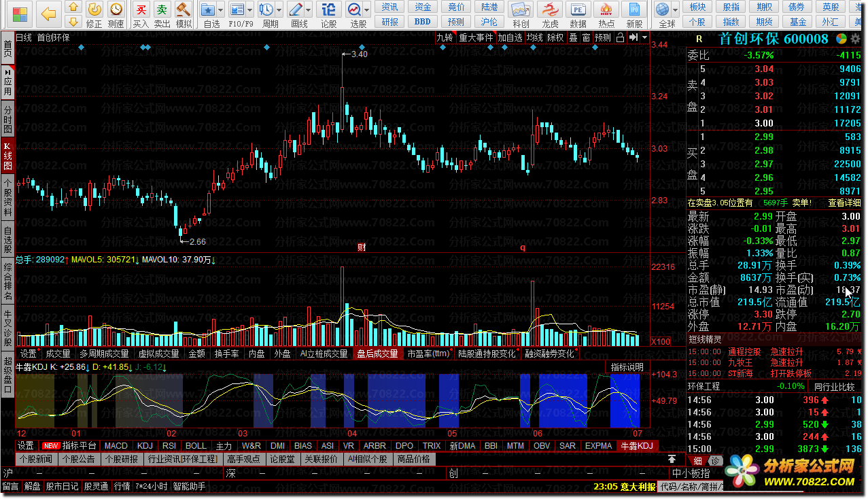Toggle 除权 ex-rights adjustment
868x499 pixels.
(x=555, y=38)
